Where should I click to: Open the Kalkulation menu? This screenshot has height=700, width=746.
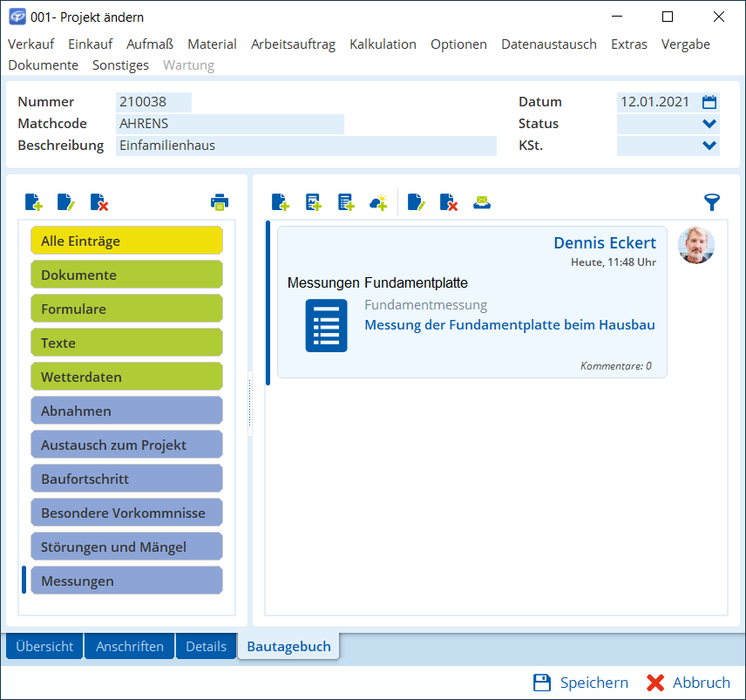coord(383,44)
